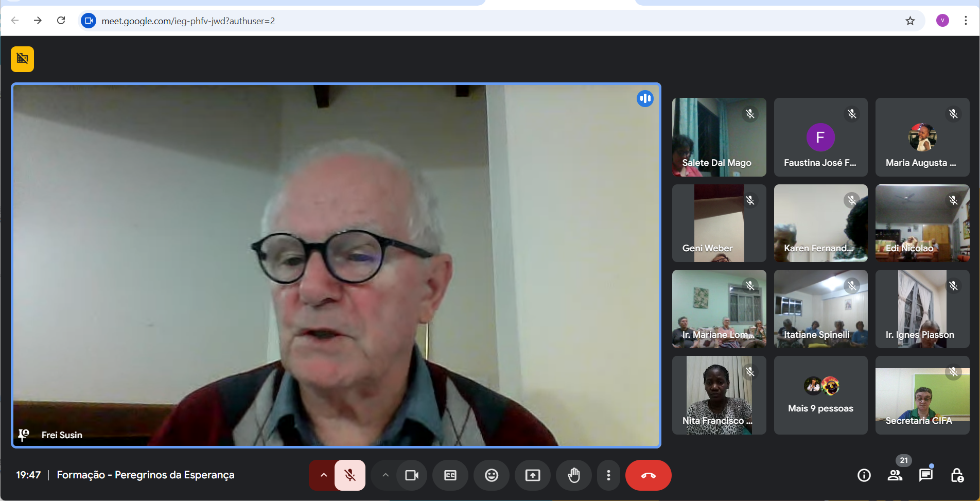
Task: Open the browser profile avatar V
Action: (x=942, y=21)
